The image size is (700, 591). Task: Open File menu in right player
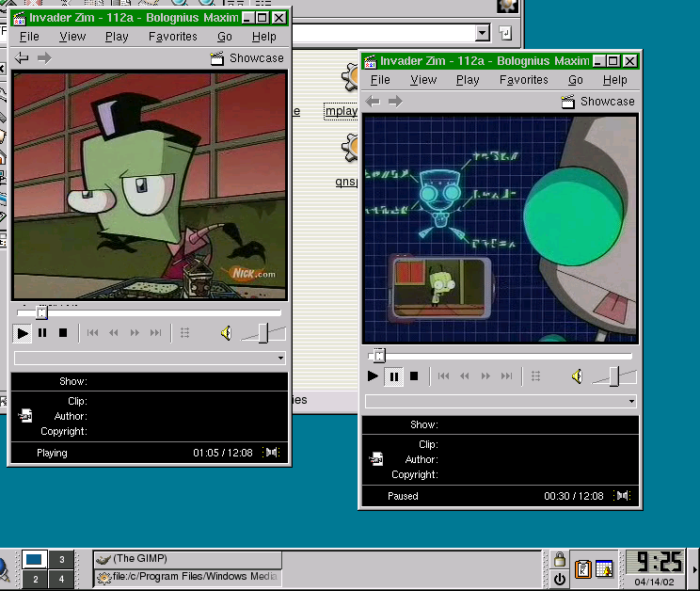(380, 80)
